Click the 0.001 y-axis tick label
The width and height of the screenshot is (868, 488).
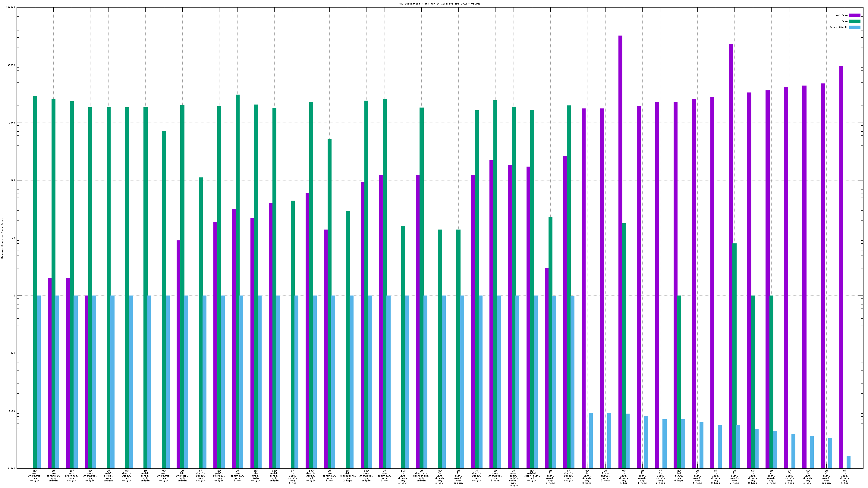(x=11, y=468)
